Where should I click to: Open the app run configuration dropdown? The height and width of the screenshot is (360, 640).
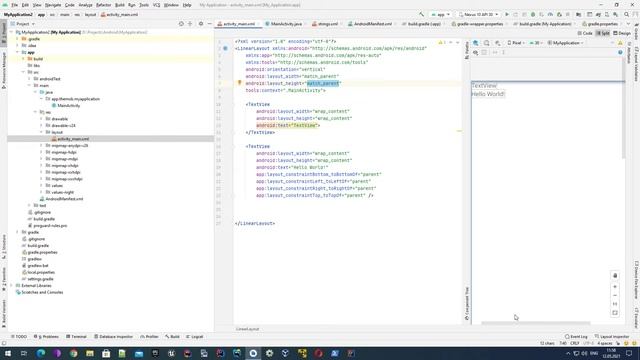[x=440, y=14]
